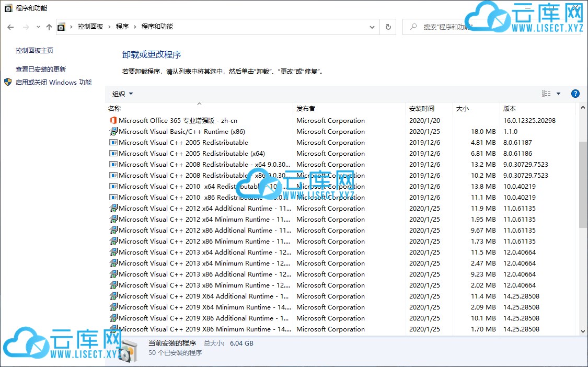Click icon of 2012 x86 Minimum Runtime
588x367 pixels.
pyautogui.click(x=113, y=242)
